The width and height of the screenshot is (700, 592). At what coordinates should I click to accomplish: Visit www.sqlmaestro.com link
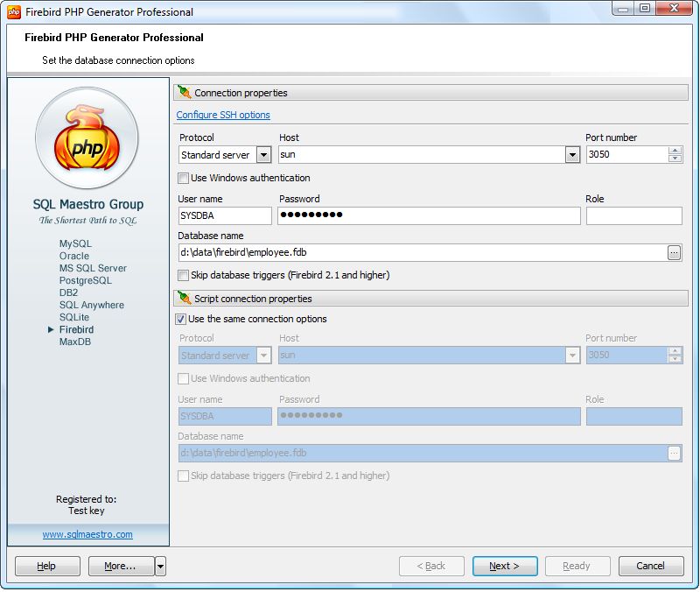coord(87,534)
